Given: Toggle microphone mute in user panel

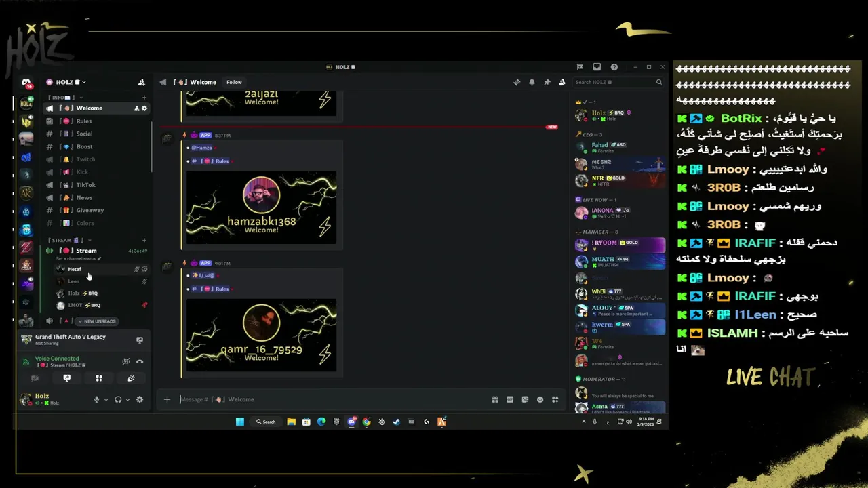Looking at the screenshot, I should tap(96, 399).
